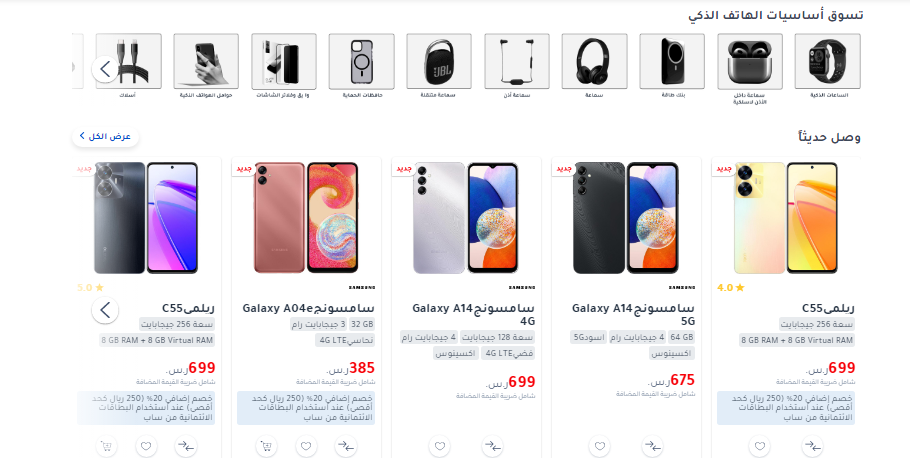Compare the Galaxy A14 4G using arrows icon

[493, 446]
